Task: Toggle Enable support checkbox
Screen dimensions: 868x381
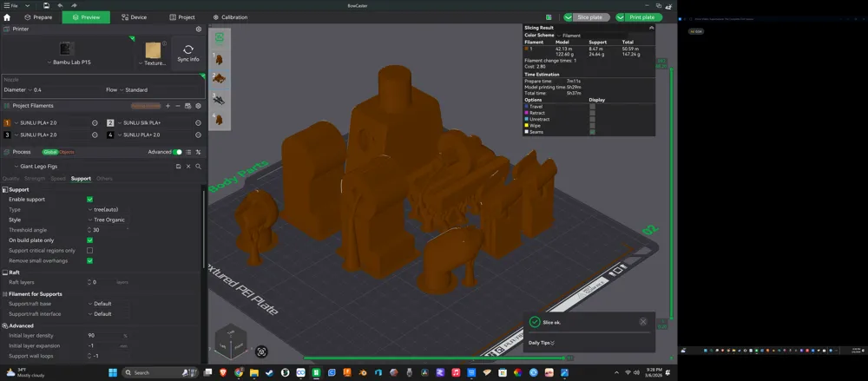Action: coord(89,200)
